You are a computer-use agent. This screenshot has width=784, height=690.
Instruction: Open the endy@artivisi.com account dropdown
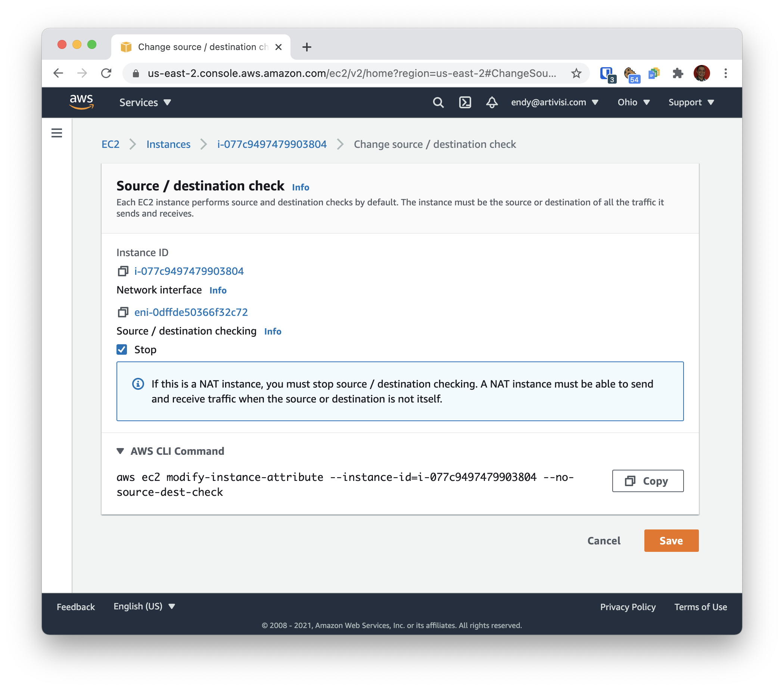click(x=554, y=102)
